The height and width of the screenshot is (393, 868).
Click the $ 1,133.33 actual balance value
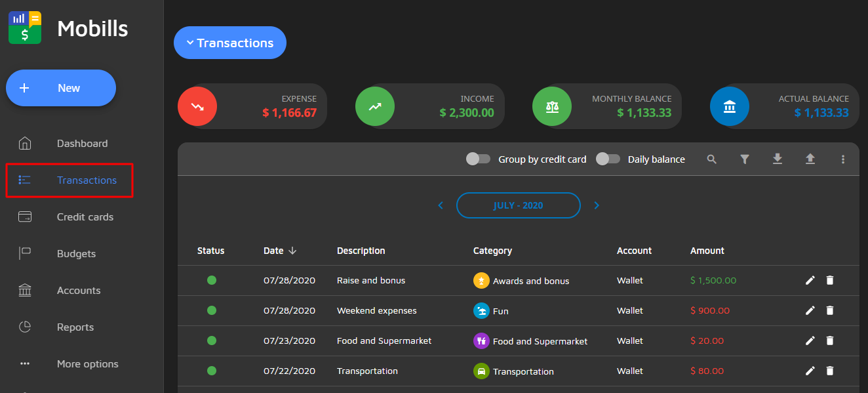click(821, 113)
